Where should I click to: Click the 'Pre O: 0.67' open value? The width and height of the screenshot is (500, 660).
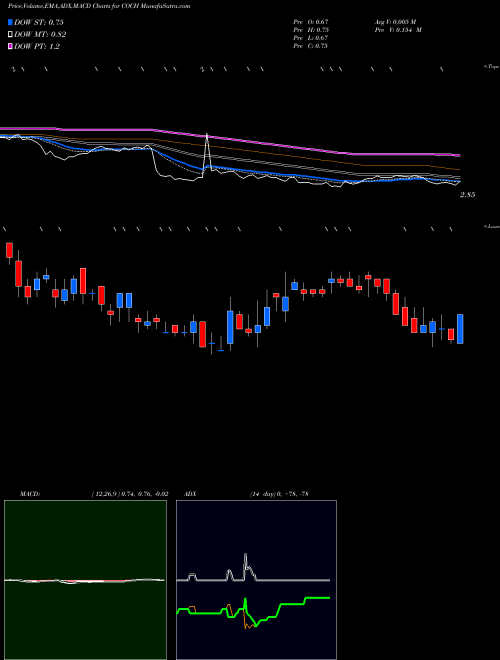click(x=311, y=21)
